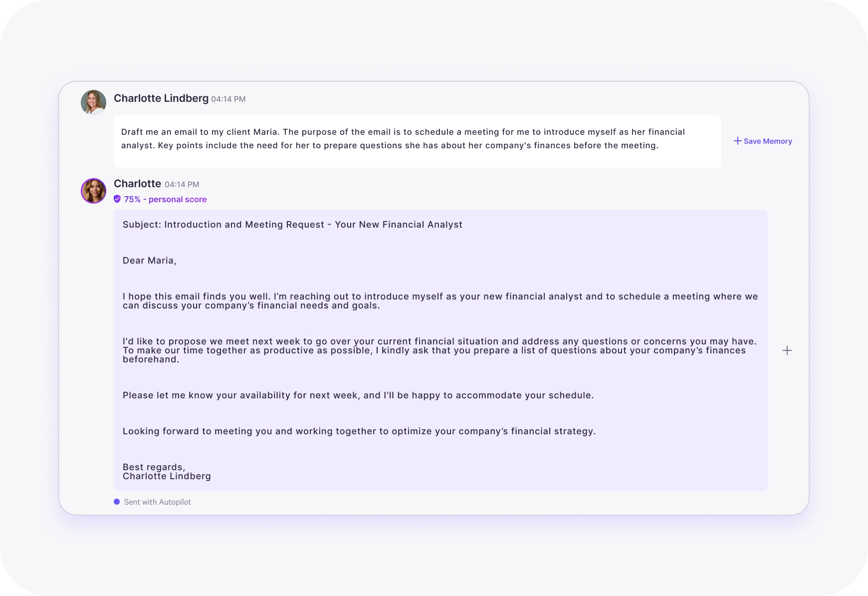Screen dimensions: 868x596
Task: Click the Looking forward to meeting you line
Action: pyautogui.click(x=359, y=431)
